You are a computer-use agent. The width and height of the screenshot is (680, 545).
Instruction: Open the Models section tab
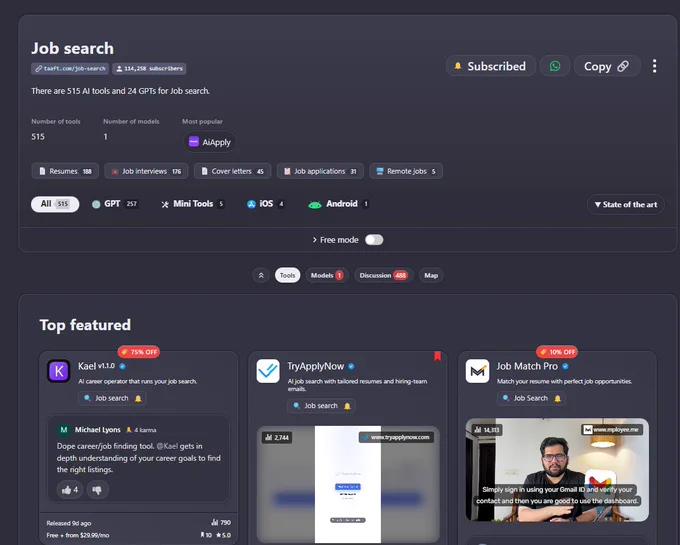point(327,275)
